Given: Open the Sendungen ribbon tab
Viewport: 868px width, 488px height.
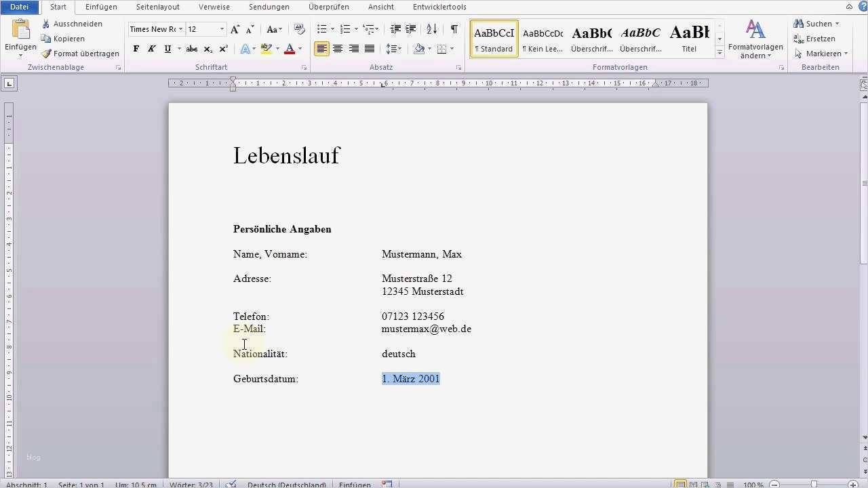Looking at the screenshot, I should pyautogui.click(x=269, y=7).
